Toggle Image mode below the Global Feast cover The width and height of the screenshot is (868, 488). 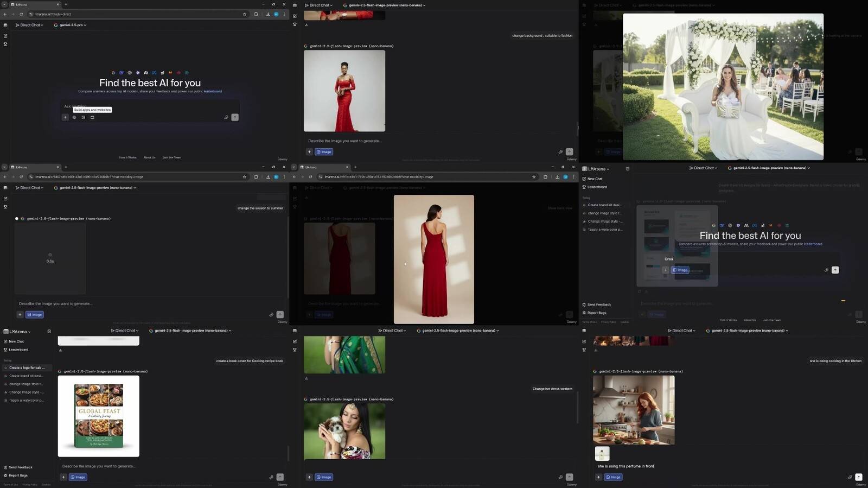[78, 477]
